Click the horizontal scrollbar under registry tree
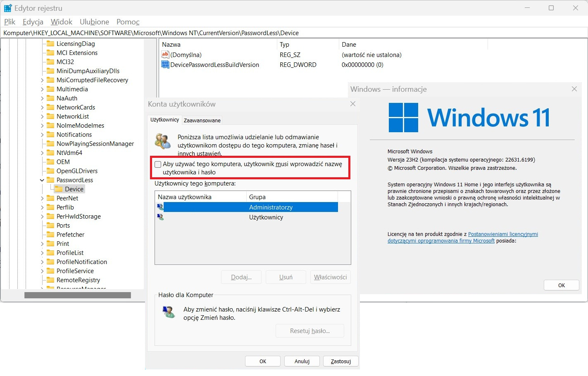Viewport: 588px width, 376px height. pos(78,295)
